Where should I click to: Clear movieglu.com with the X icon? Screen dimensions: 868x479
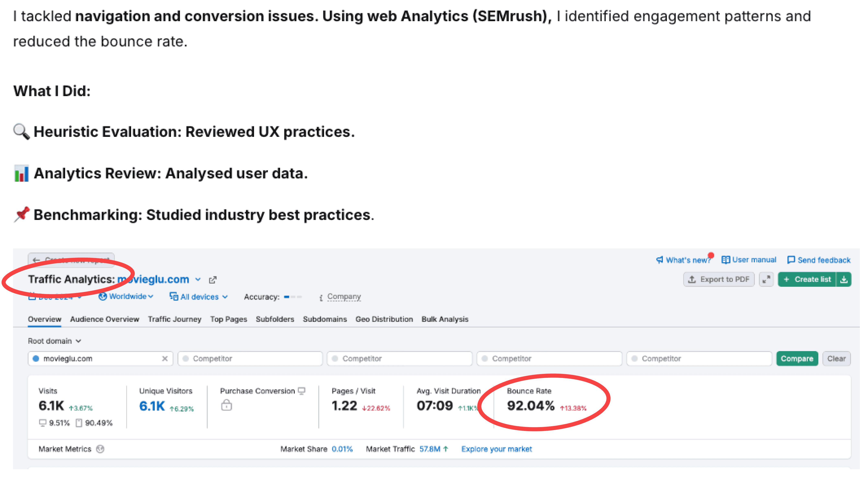(x=165, y=358)
